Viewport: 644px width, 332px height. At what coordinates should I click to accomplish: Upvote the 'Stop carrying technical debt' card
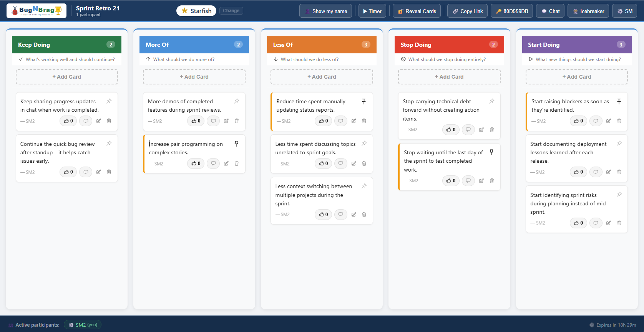(451, 130)
